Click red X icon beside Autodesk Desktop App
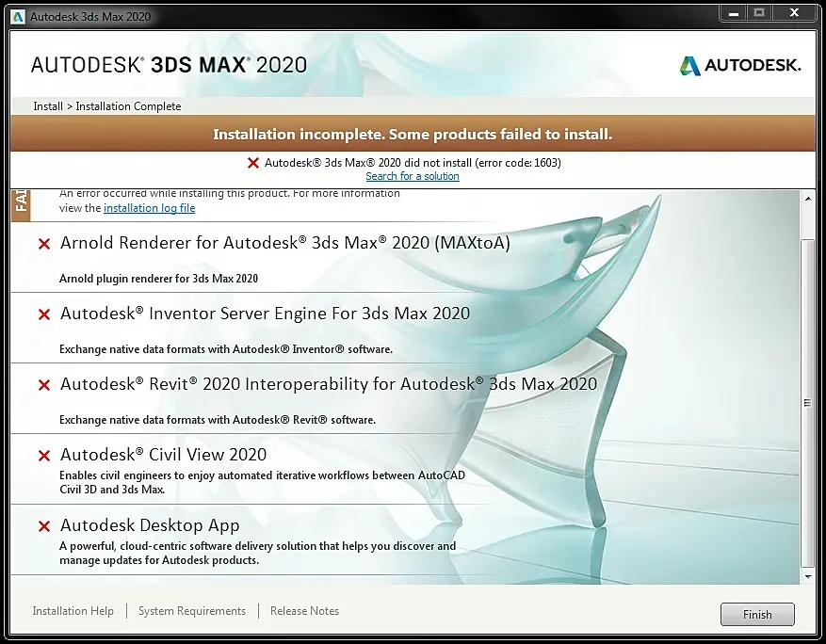This screenshot has width=826, height=644. click(44, 526)
